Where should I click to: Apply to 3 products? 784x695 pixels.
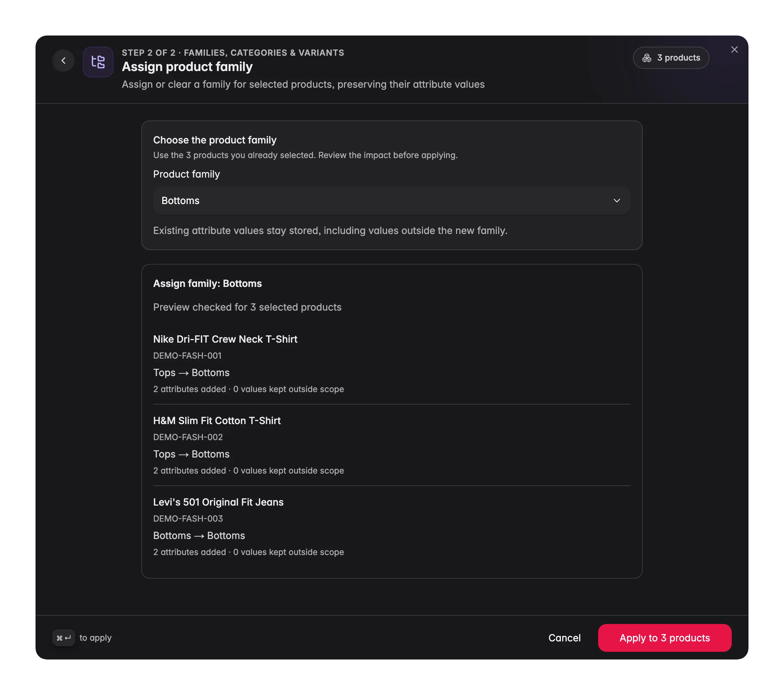(x=664, y=638)
